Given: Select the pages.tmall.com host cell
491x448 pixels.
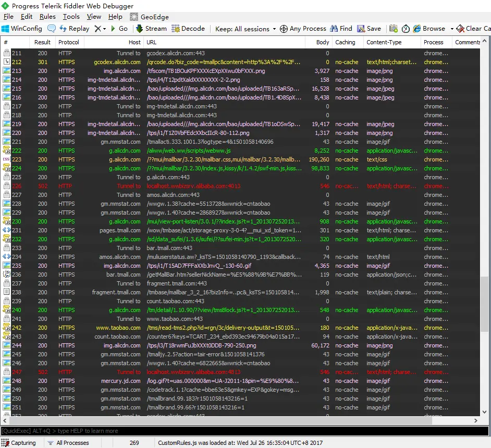Looking at the screenshot, I should coord(120,230).
